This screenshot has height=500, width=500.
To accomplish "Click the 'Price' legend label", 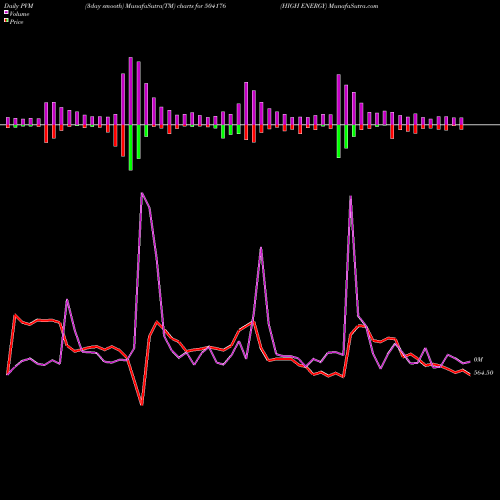I will [16, 22].
